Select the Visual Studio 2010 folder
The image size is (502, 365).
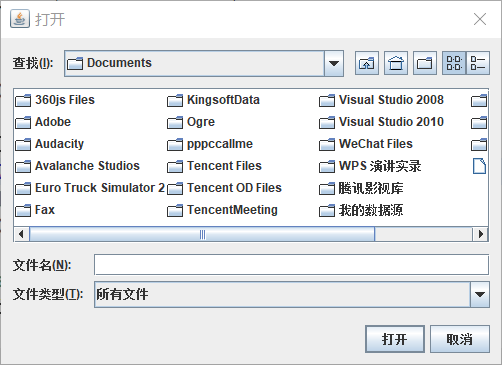pos(381,122)
